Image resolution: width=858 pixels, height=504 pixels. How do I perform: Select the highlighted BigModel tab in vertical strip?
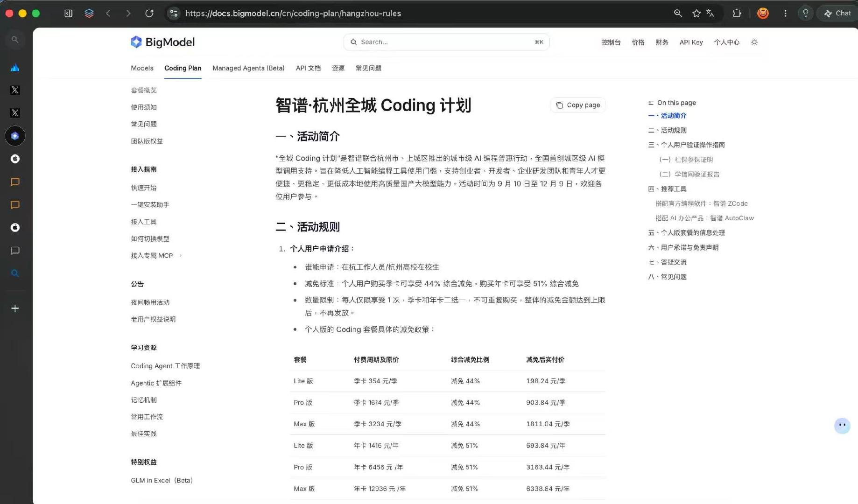coord(15,136)
